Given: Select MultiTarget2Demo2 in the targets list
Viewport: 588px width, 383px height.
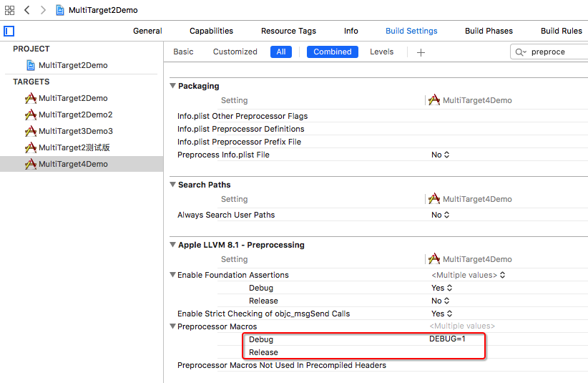Looking at the screenshot, I should [75, 115].
